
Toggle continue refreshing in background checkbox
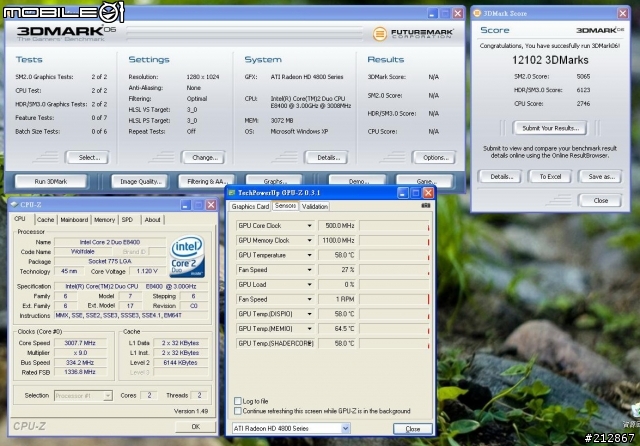(x=238, y=411)
